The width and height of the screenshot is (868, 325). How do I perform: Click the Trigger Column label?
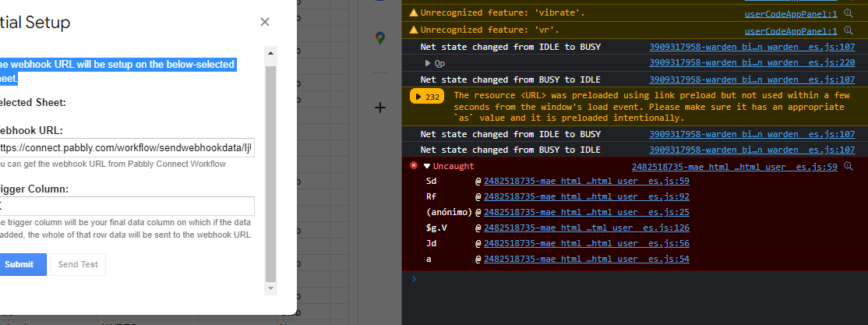[34, 189]
